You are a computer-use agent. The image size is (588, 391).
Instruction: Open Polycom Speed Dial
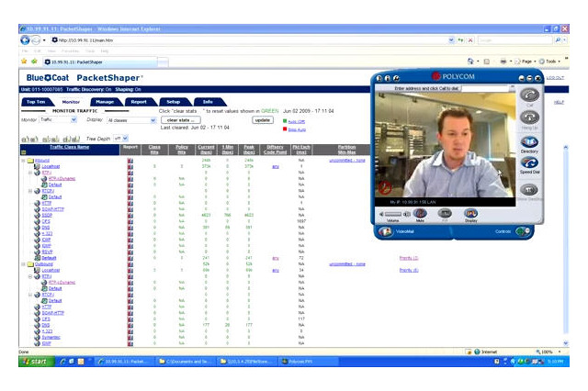529,162
